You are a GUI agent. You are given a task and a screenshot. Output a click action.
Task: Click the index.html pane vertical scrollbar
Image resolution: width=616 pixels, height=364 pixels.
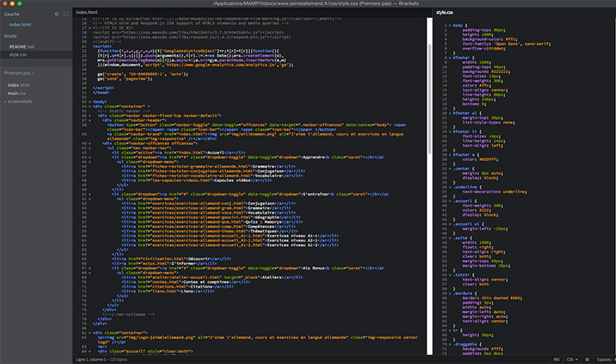tap(429, 98)
